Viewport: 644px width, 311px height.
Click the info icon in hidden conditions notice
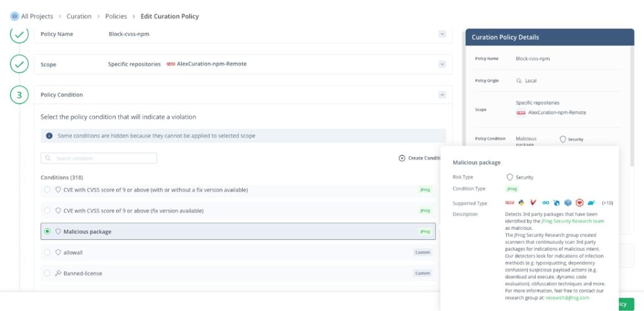pos(49,136)
